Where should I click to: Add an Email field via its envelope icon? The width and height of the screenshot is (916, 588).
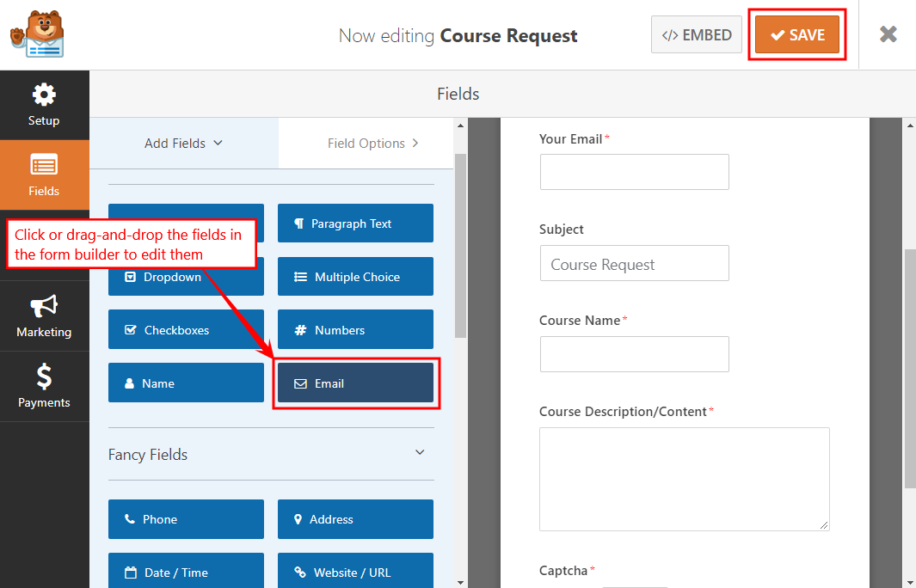click(x=302, y=383)
